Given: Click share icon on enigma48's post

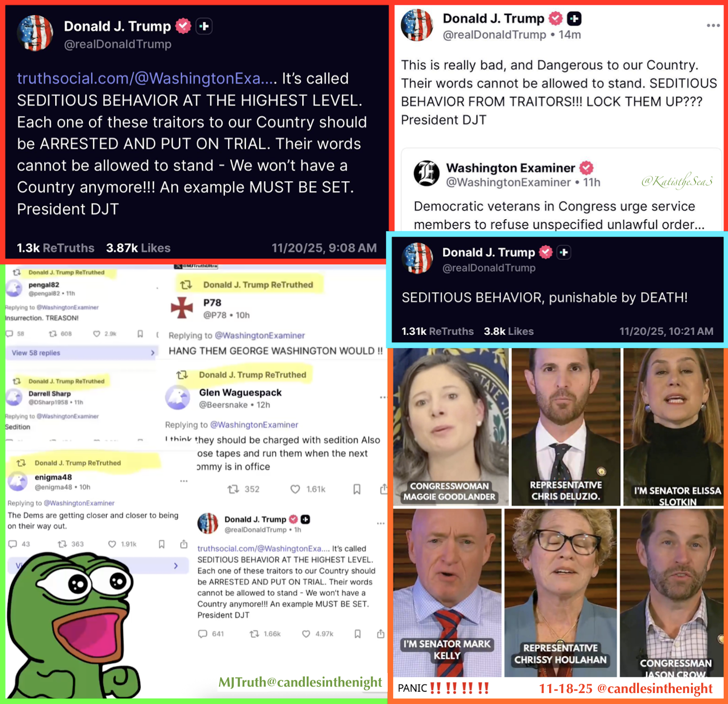Looking at the screenshot, I should pyautogui.click(x=184, y=544).
